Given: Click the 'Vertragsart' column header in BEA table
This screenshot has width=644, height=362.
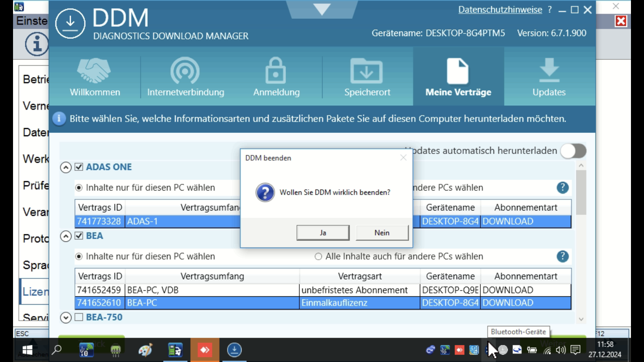Looking at the screenshot, I should tap(360, 277).
